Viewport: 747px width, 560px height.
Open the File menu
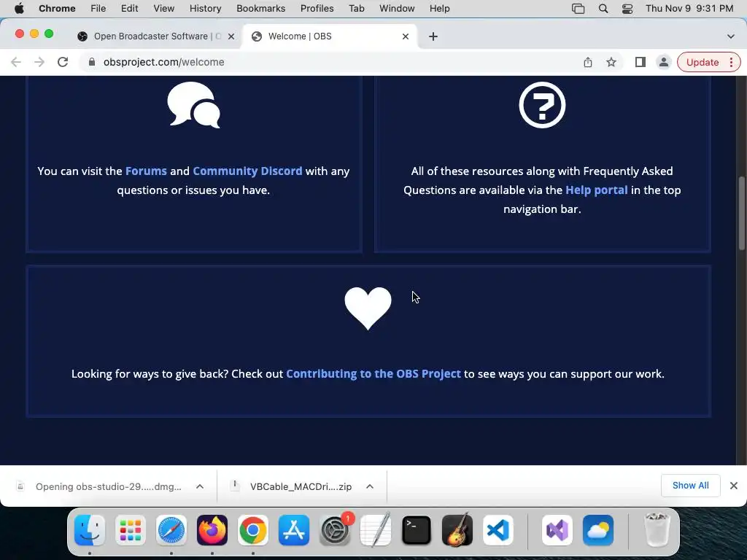pyautogui.click(x=98, y=9)
